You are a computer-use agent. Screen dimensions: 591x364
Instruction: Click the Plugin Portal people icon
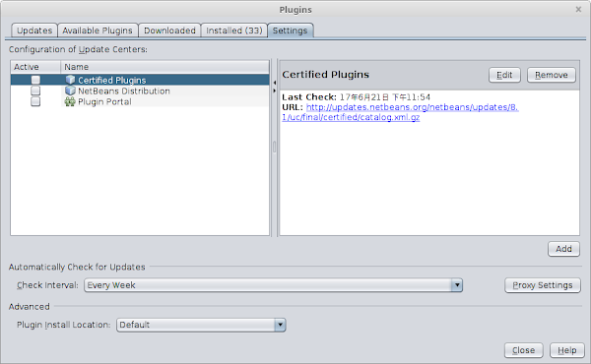(x=70, y=101)
